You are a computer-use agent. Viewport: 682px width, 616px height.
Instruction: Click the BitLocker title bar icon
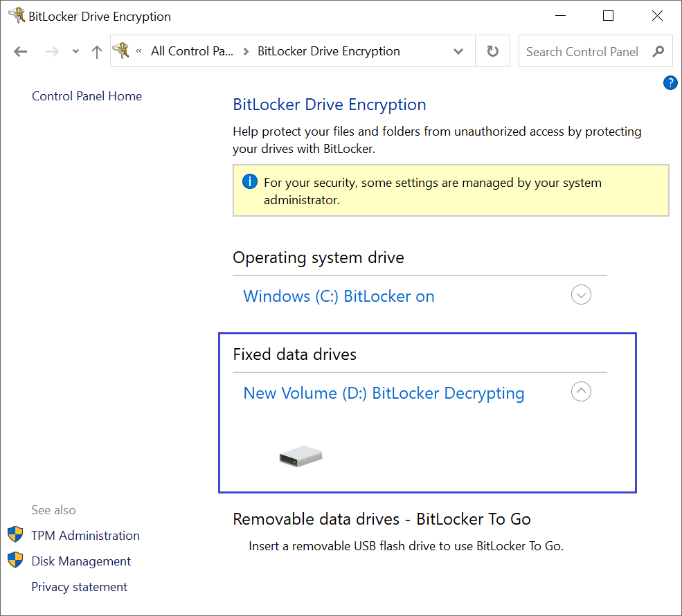point(17,15)
